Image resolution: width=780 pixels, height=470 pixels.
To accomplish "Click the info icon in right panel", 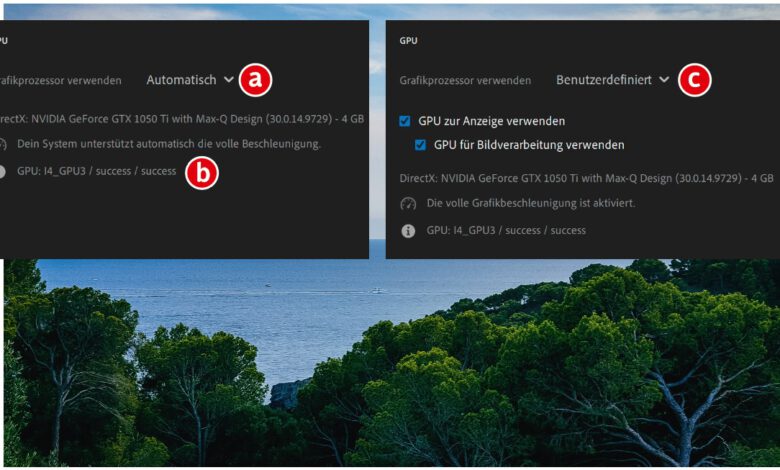I will click(x=408, y=231).
